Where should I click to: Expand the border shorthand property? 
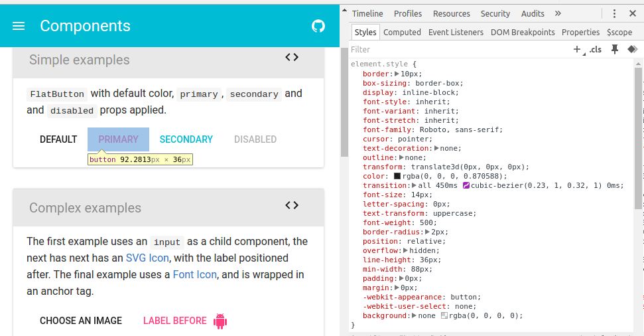coord(397,74)
